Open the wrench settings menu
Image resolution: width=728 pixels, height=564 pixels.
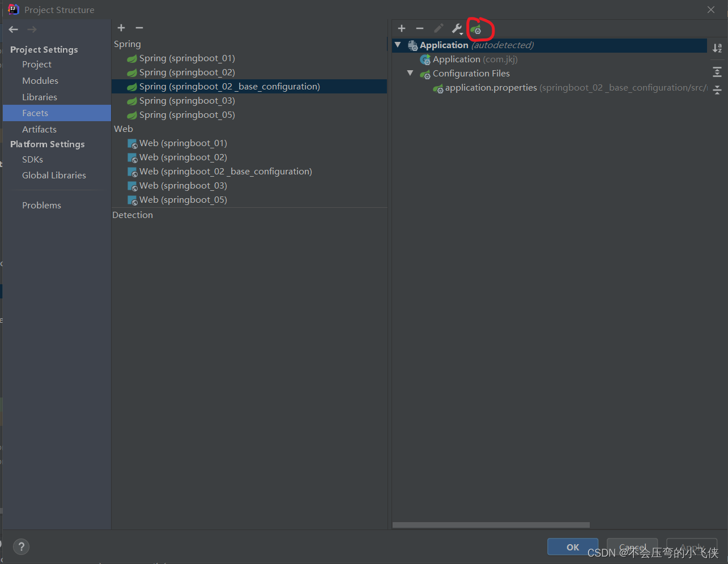click(x=457, y=28)
